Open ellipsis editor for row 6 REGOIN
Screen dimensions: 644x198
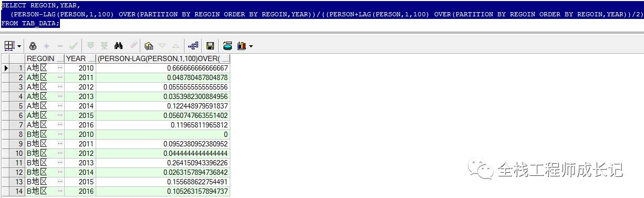pos(60,115)
